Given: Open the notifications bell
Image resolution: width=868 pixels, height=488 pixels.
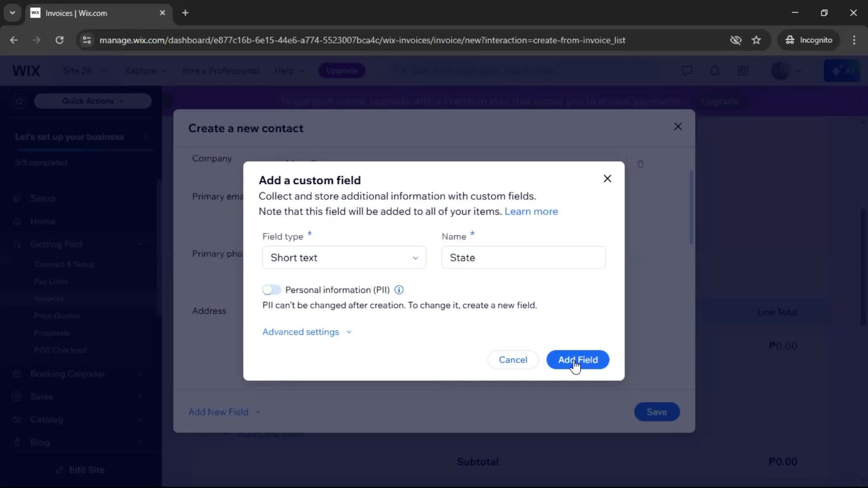Looking at the screenshot, I should coord(714,70).
